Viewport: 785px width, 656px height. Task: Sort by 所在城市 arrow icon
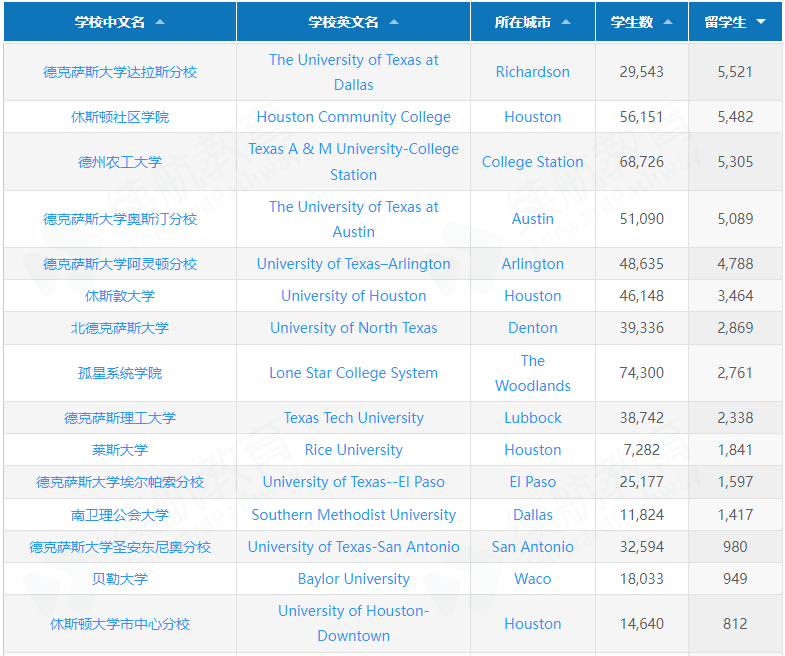pyautogui.click(x=566, y=22)
